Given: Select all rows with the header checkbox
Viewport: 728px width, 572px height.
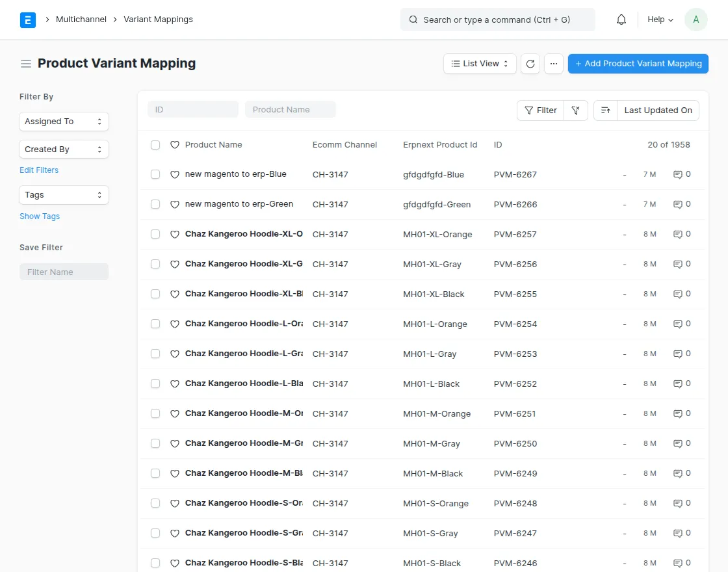Looking at the screenshot, I should (x=155, y=144).
